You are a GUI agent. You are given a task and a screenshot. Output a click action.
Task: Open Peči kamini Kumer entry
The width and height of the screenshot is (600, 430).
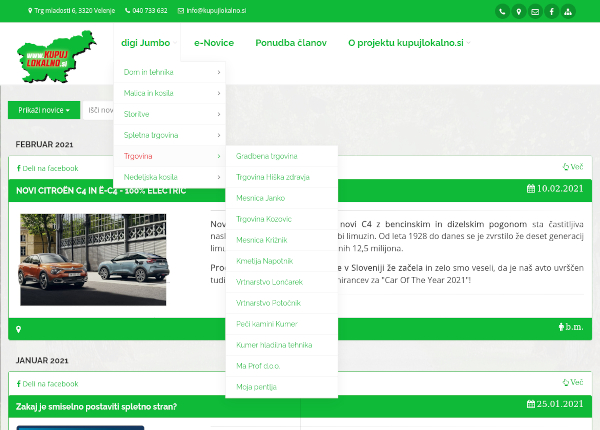pos(282,324)
